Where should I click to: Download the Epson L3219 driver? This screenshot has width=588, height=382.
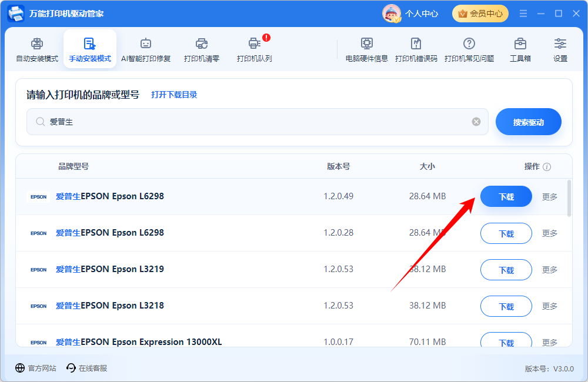(x=506, y=270)
